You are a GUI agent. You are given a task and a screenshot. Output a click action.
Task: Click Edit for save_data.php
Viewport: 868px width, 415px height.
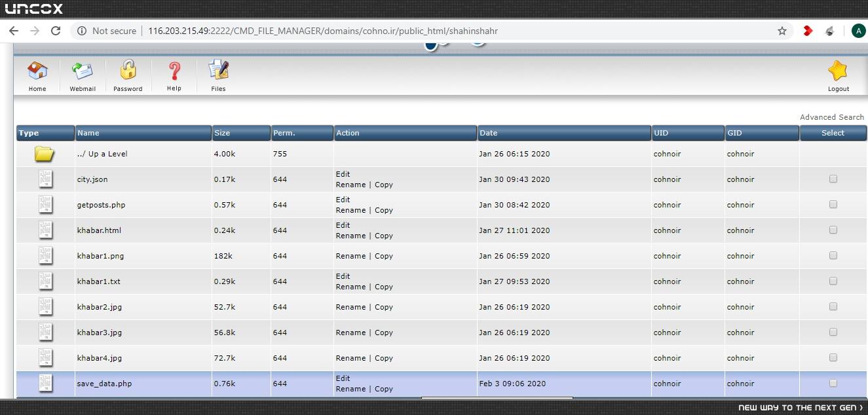click(x=343, y=378)
